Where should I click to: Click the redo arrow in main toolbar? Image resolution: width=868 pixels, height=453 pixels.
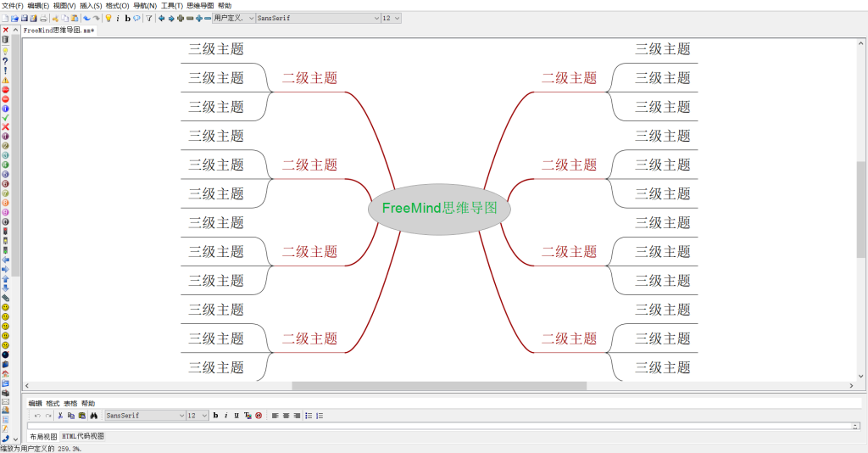(97, 19)
